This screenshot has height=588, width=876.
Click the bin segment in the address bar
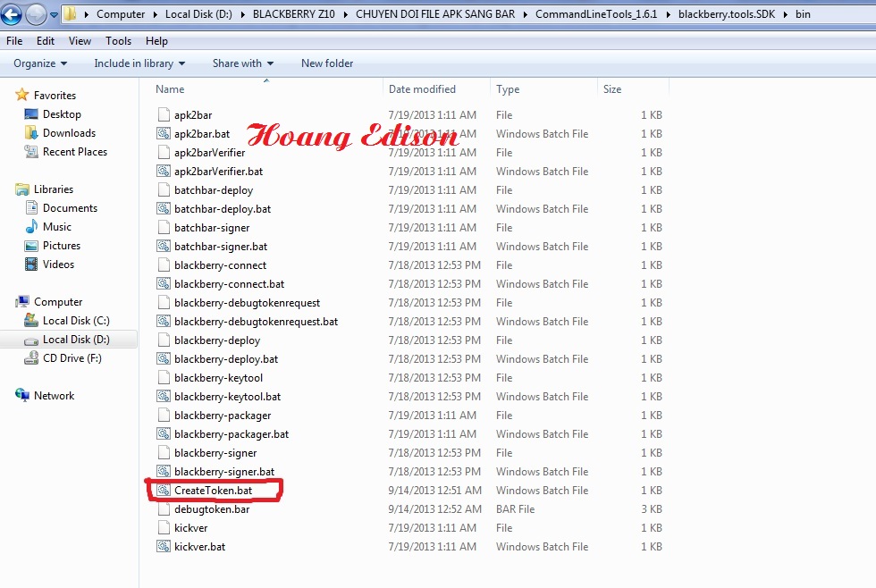pyautogui.click(x=803, y=14)
